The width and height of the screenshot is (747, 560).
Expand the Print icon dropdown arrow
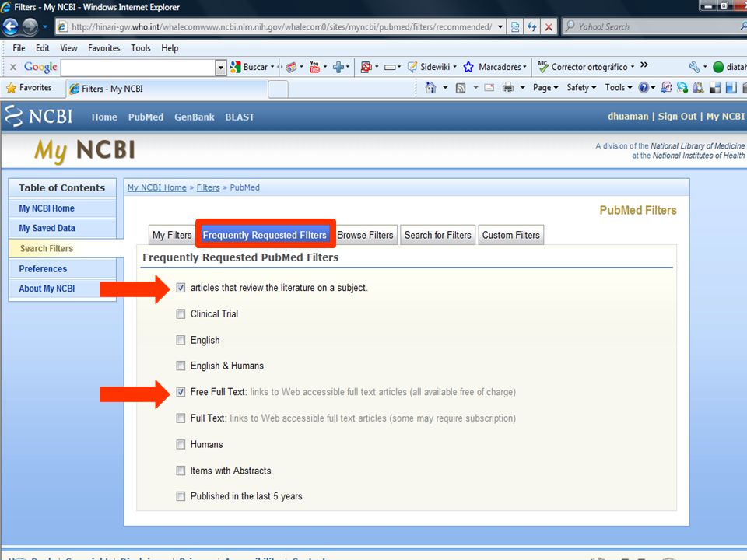click(x=523, y=88)
